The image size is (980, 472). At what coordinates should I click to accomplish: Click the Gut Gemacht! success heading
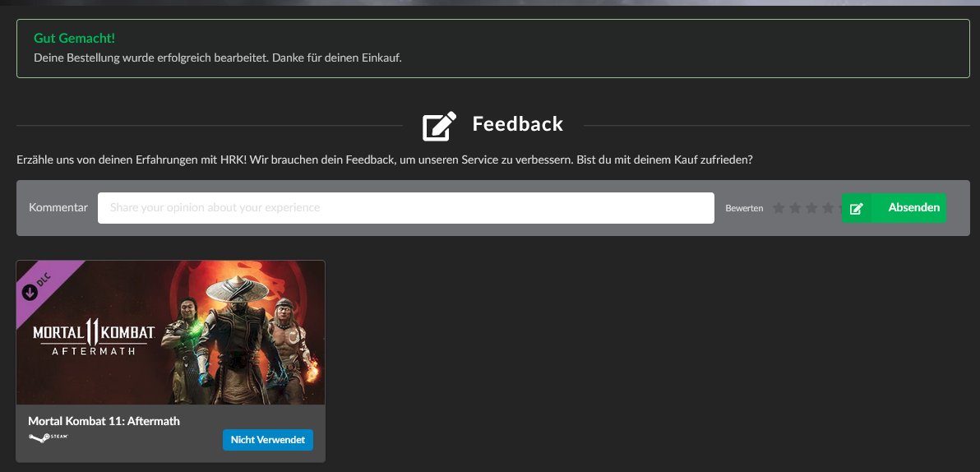click(x=74, y=38)
